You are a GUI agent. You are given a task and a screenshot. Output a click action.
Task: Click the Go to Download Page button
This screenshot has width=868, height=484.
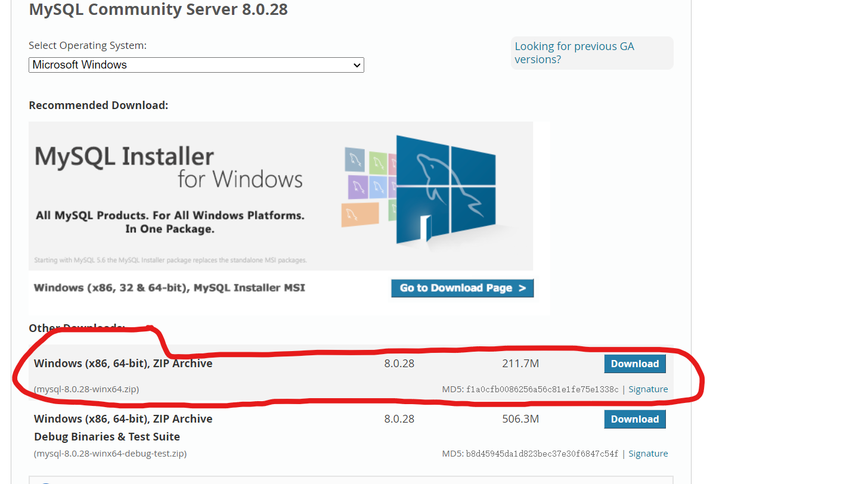click(463, 288)
